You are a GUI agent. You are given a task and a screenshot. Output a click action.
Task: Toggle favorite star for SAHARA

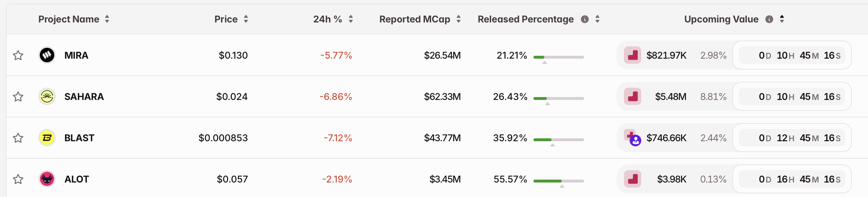coord(18,97)
